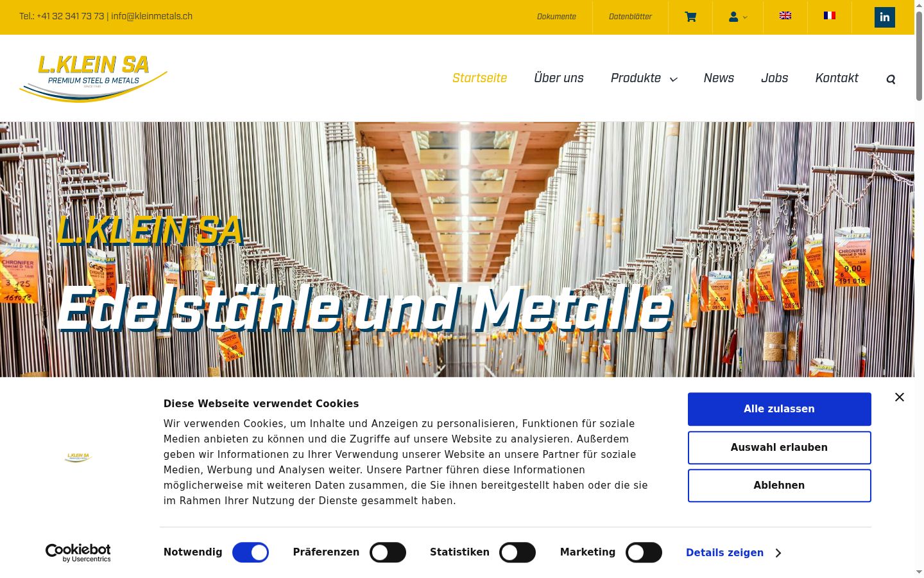Click the Ablehnen button
The image size is (924, 578).
pos(779,486)
